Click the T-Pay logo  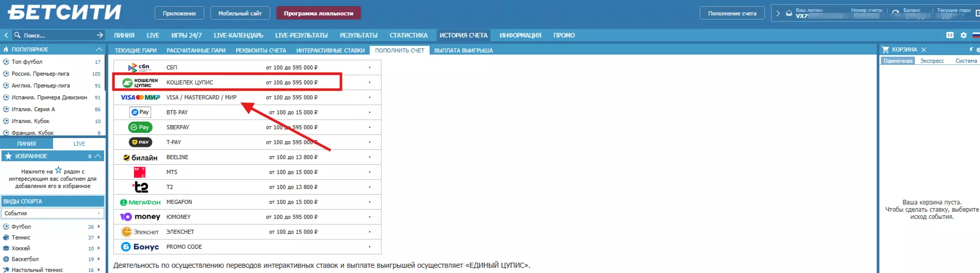coord(140,142)
